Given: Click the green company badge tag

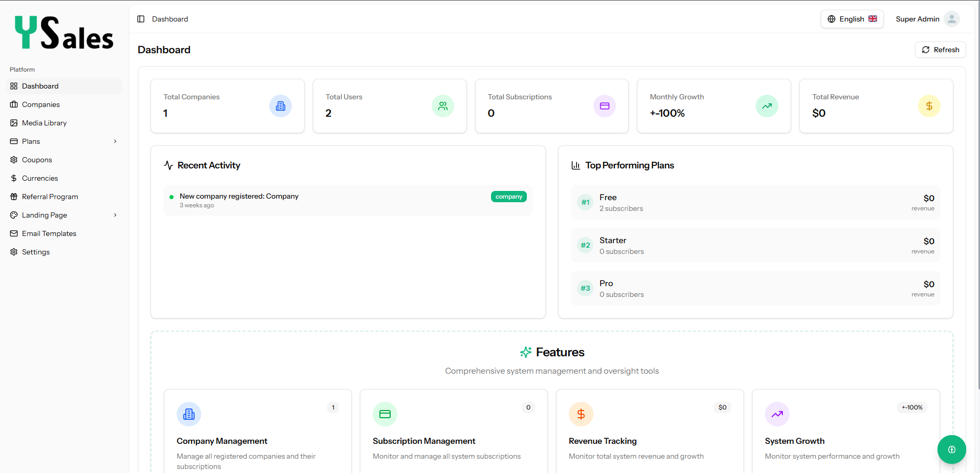Looking at the screenshot, I should tap(508, 197).
